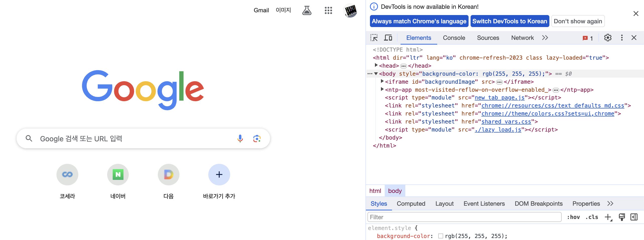
Task: Close the DevTools panel
Action: point(634,38)
